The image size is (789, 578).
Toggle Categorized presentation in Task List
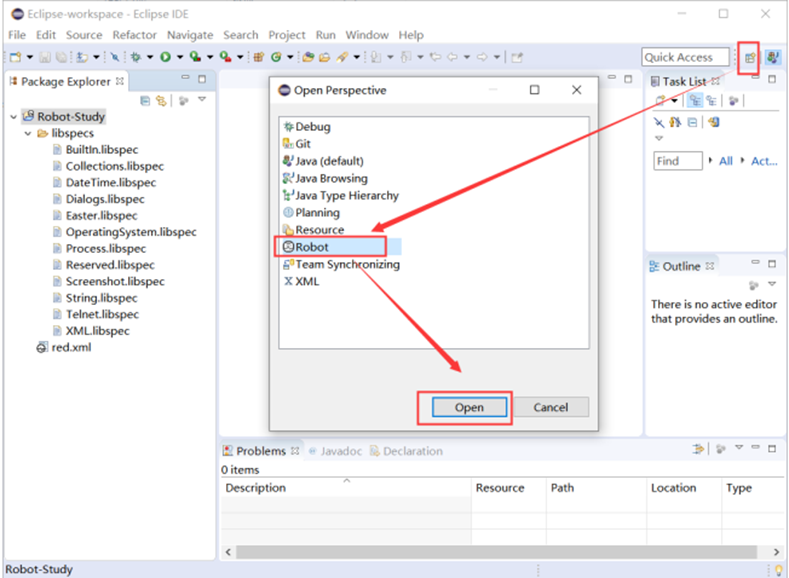tap(695, 101)
